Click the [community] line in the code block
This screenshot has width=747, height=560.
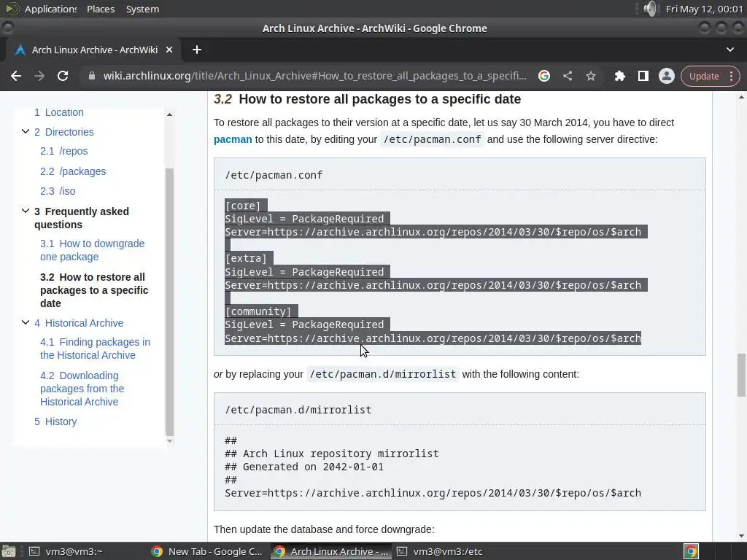(x=258, y=311)
